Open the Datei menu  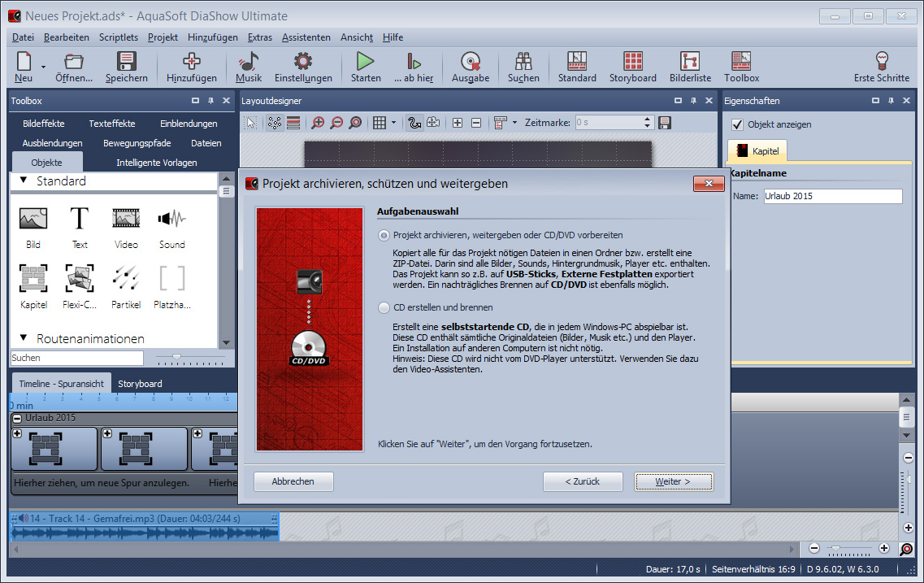click(23, 37)
